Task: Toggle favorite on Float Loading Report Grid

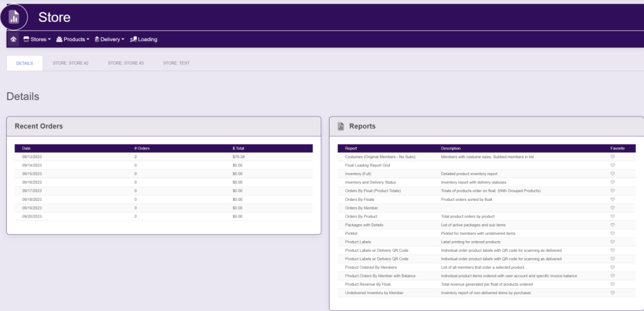Action: (x=613, y=165)
